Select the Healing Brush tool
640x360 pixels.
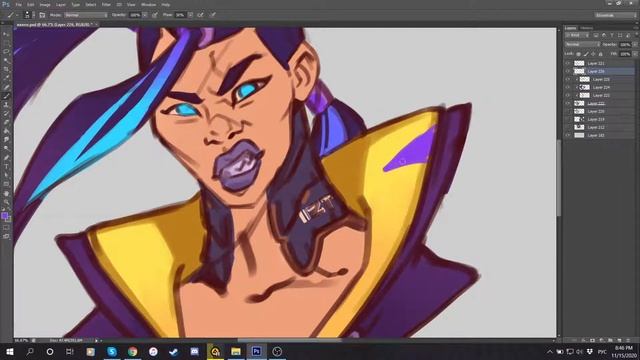pos(6,87)
